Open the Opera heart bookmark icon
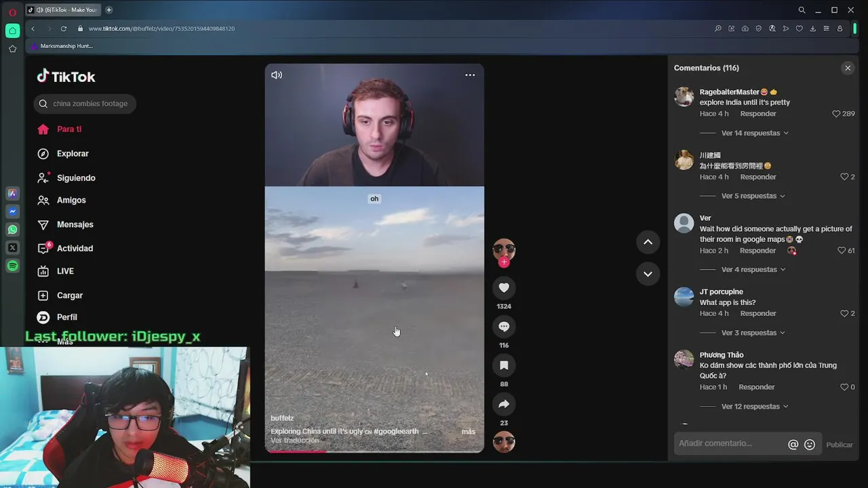The width and height of the screenshot is (868, 488). pyautogui.click(x=800, y=28)
